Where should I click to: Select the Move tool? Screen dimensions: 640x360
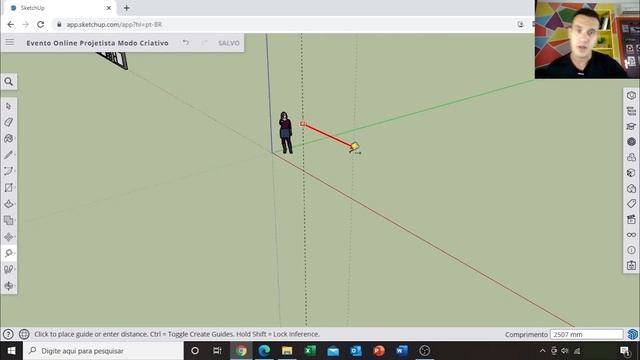(x=9, y=237)
